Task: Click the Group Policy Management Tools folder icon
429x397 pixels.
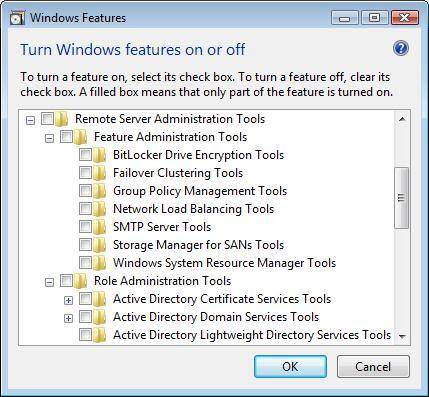Action: tap(100, 191)
